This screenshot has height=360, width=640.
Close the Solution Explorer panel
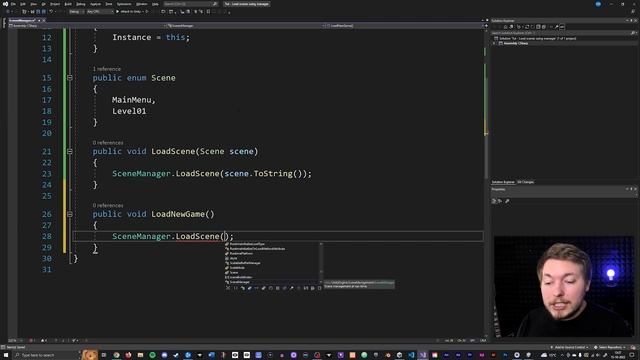(x=636, y=20)
